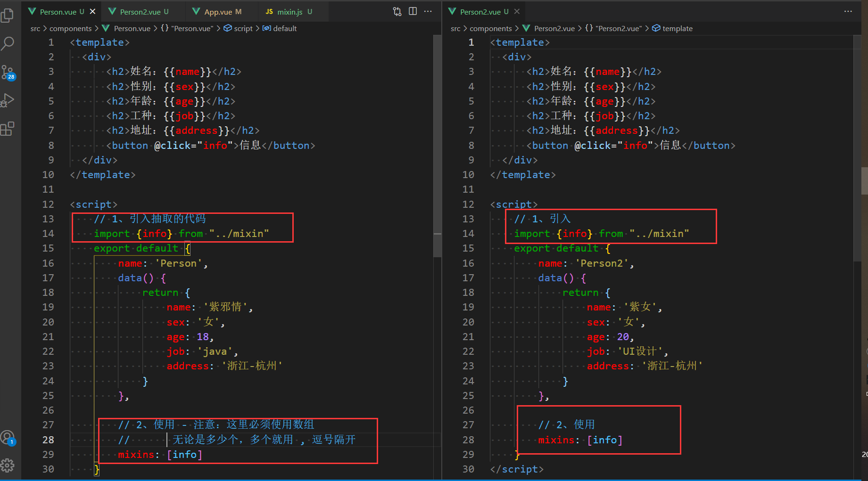Click the Open Changes compare icon
Screen dimensions: 868x481
[397, 11]
